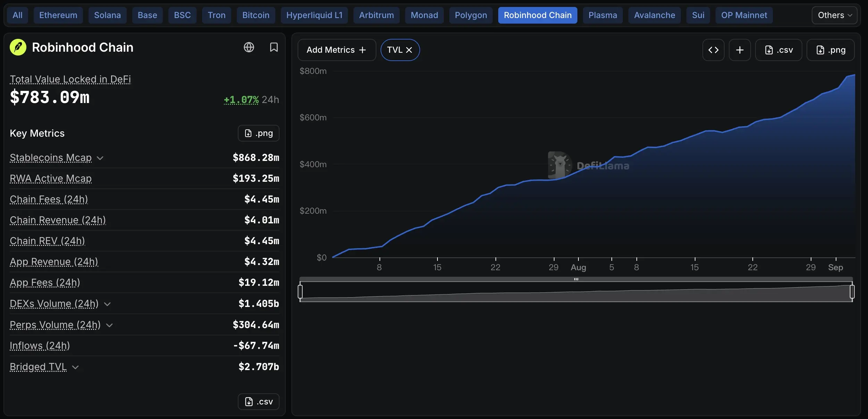Click the $4.01m chain revenue value
Screen dimensions: 868x419
[x=262, y=220]
